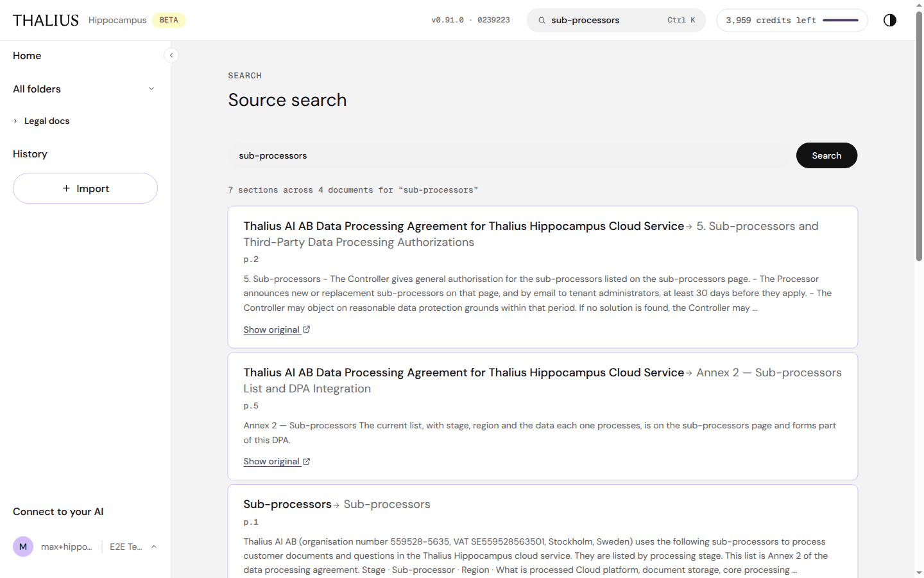Click the Hippocampus product name

click(x=117, y=21)
